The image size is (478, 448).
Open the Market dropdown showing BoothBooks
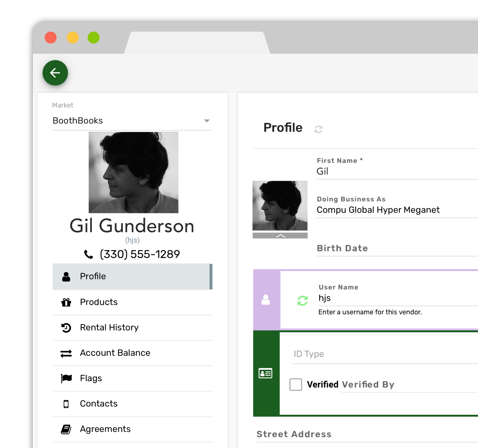(133, 121)
